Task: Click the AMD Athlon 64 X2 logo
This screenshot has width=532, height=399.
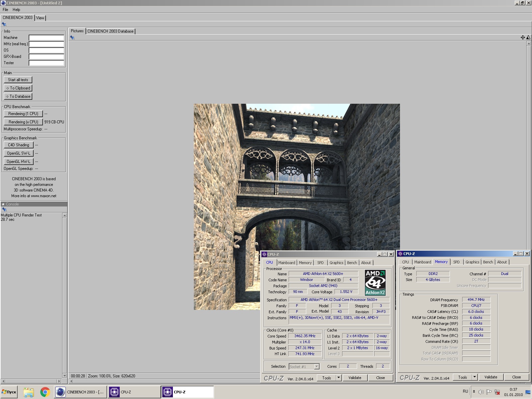Action: tap(375, 283)
